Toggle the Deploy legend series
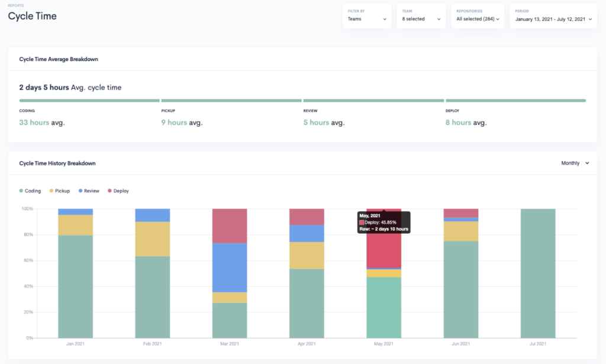Viewport: 606px width, 364px height. tap(118, 191)
